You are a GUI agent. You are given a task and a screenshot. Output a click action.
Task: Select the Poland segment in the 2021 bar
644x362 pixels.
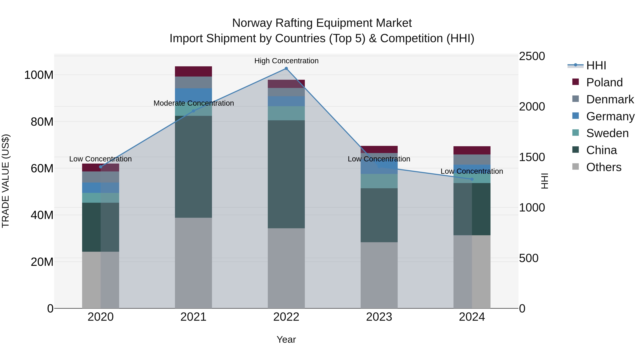pyautogui.click(x=193, y=72)
